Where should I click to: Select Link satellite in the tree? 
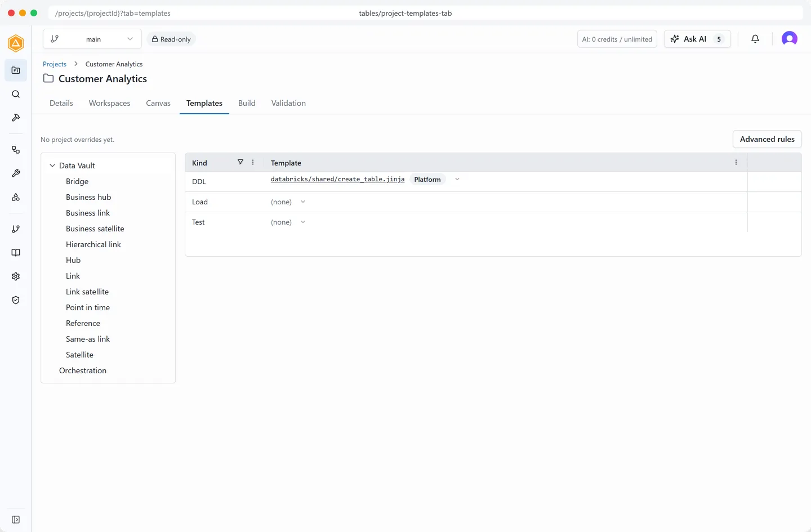87,292
